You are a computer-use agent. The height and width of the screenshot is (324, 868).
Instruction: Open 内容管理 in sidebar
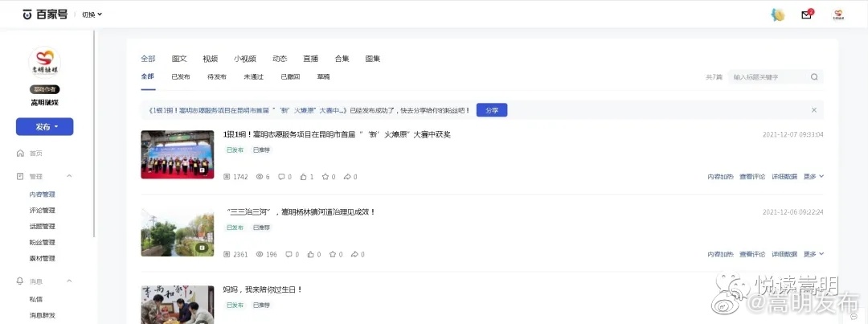tap(42, 195)
